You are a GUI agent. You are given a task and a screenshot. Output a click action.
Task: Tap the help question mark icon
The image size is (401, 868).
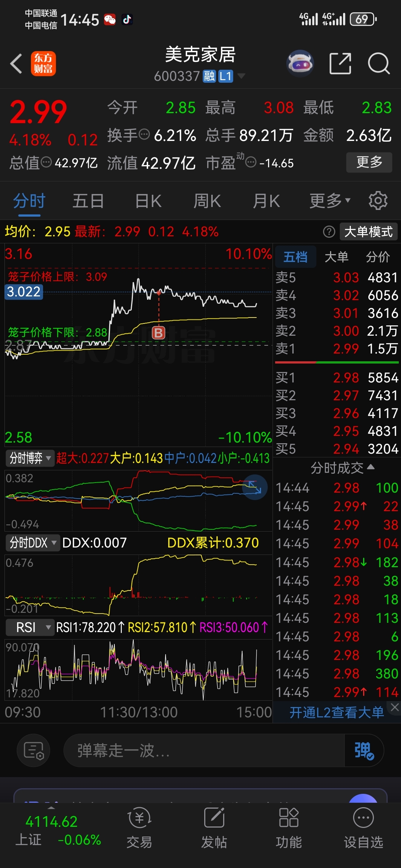(329, 232)
